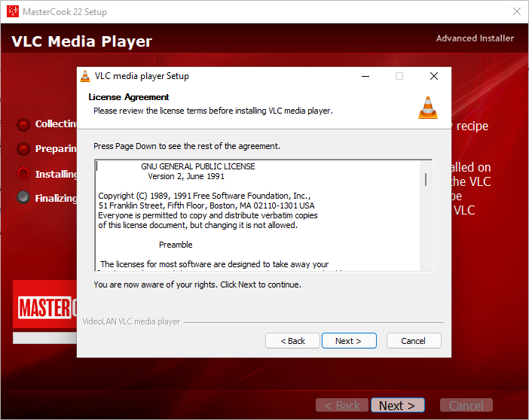Click red Installing step indicator
Screen dimensions: 529x420
coord(23,173)
